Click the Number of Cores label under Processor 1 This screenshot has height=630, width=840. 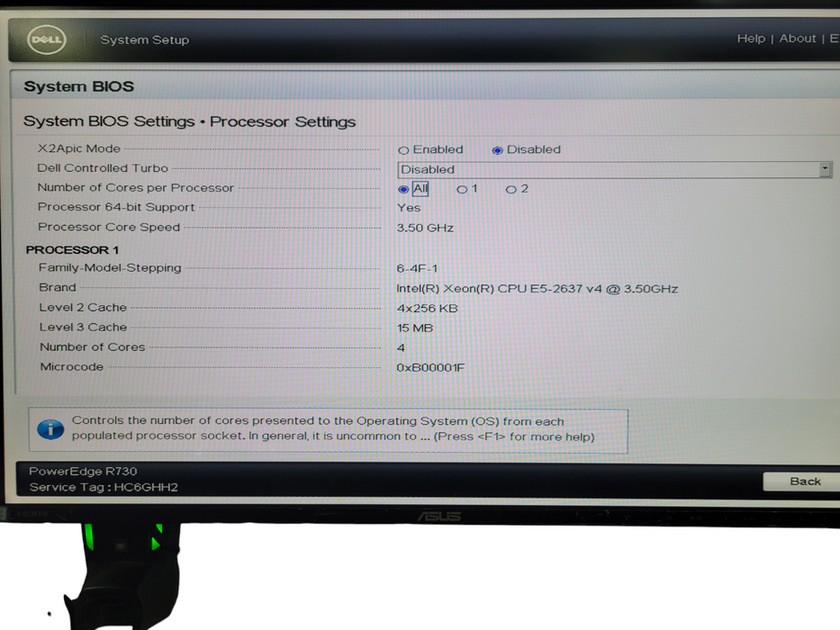(92, 347)
